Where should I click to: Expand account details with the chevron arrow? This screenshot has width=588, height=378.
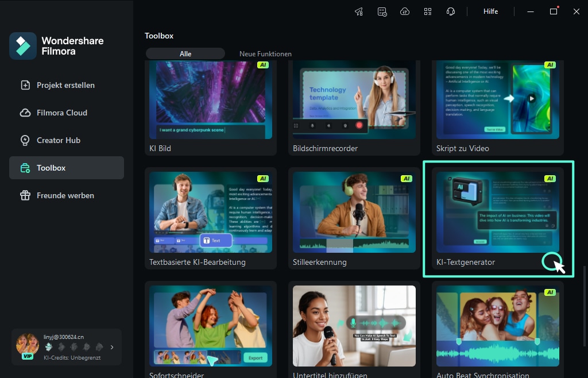pos(112,347)
